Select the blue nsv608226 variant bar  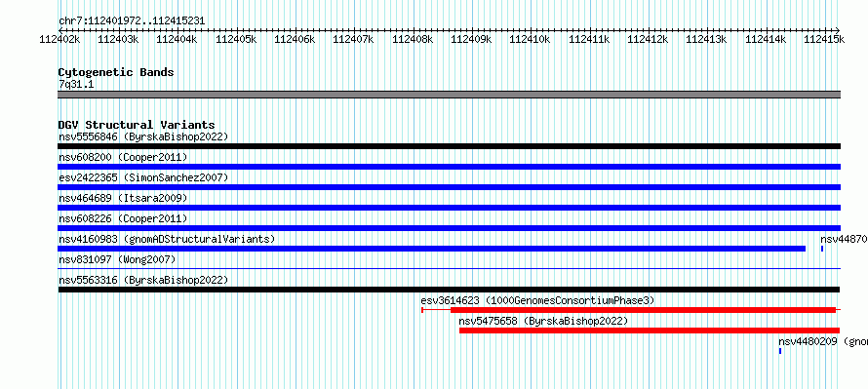[x=449, y=228]
